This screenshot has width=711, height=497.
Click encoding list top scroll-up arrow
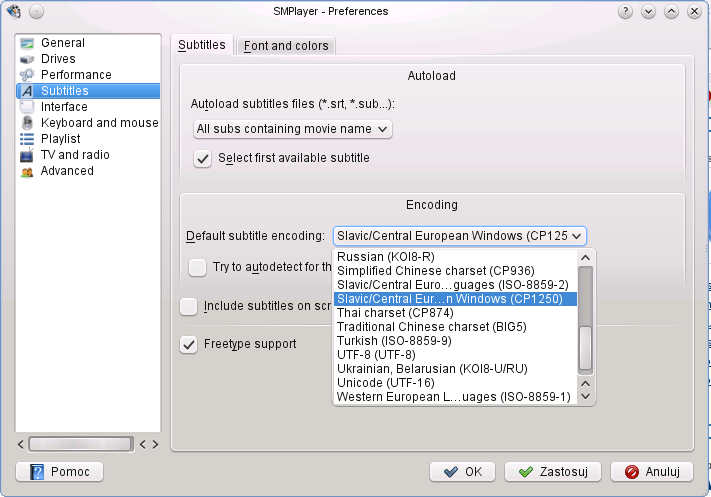585,258
